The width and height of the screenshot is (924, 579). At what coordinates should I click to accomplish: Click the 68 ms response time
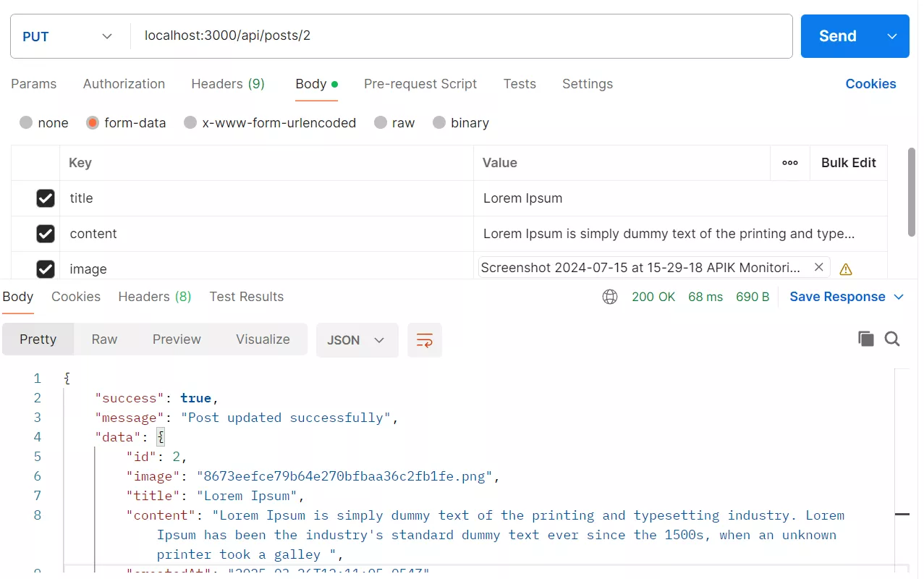click(x=705, y=297)
